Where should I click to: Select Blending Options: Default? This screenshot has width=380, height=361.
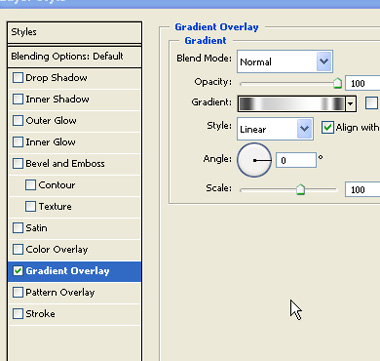click(74, 56)
